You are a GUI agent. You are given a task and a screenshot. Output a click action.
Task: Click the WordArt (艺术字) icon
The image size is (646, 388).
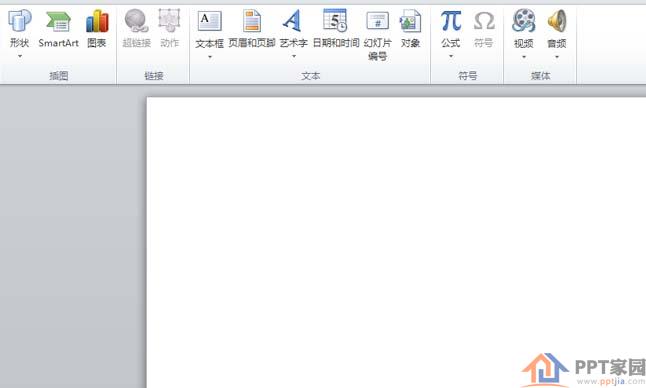tap(293, 21)
